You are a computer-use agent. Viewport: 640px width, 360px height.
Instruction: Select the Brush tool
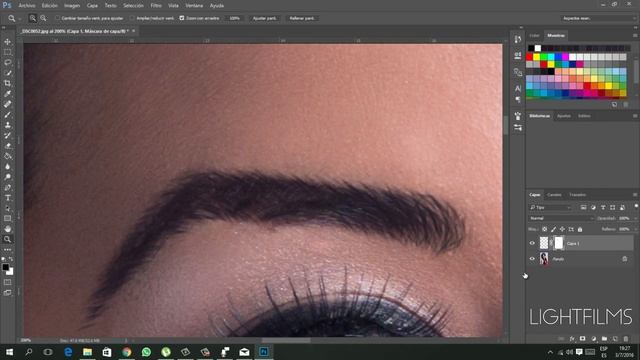coord(7,115)
